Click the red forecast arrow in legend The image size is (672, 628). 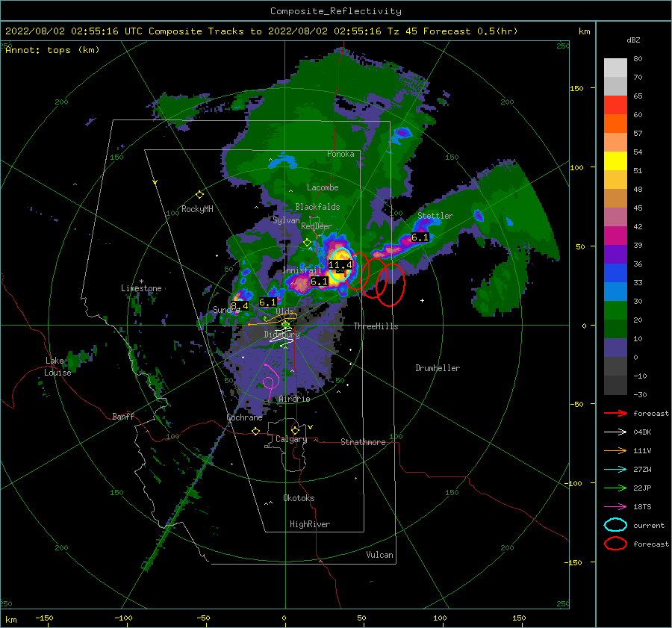click(615, 413)
